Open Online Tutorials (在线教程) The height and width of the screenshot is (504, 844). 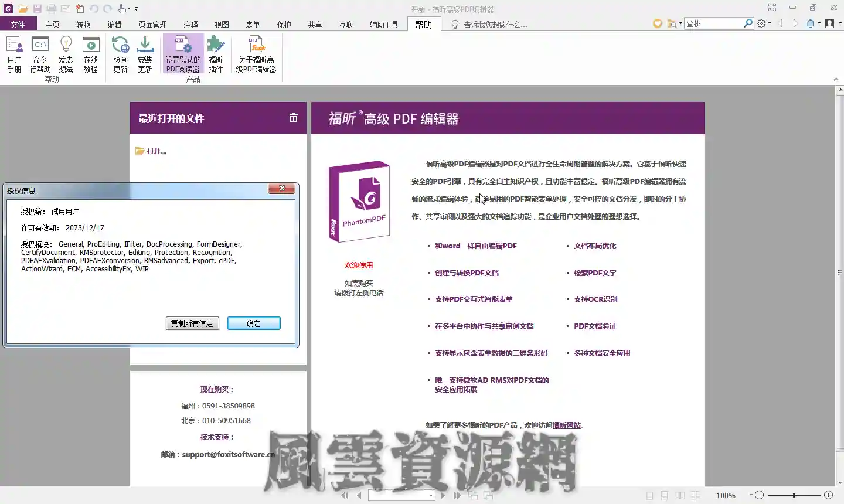(x=90, y=55)
